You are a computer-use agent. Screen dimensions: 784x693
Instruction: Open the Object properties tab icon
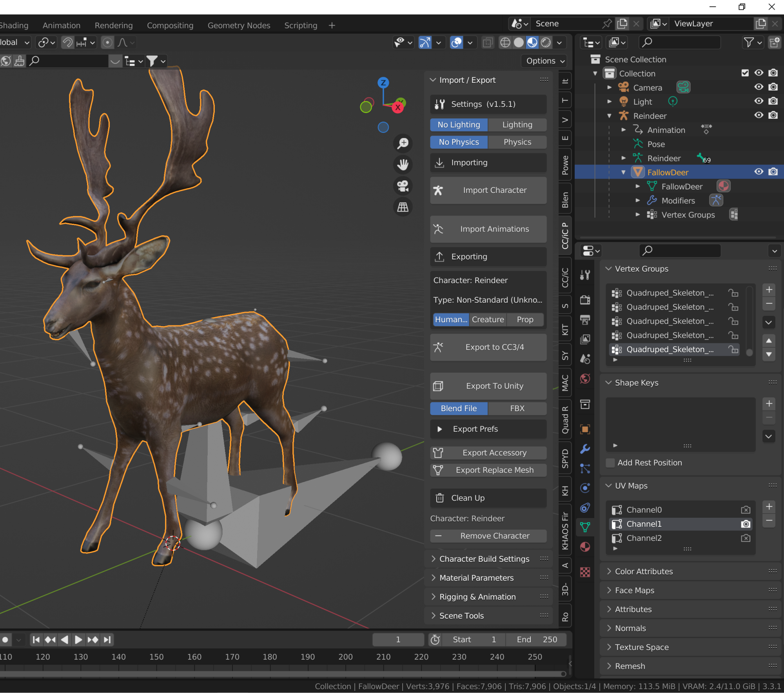pyautogui.click(x=585, y=429)
